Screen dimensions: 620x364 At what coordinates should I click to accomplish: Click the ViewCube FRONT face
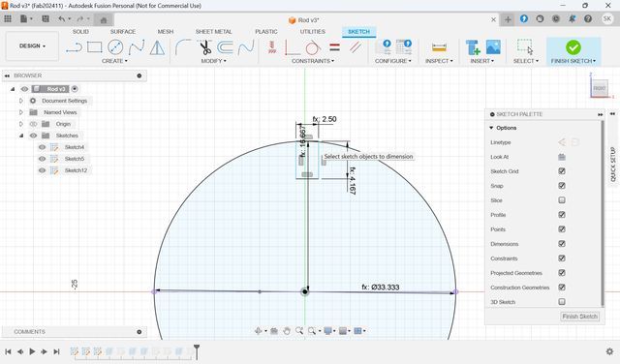600,88
